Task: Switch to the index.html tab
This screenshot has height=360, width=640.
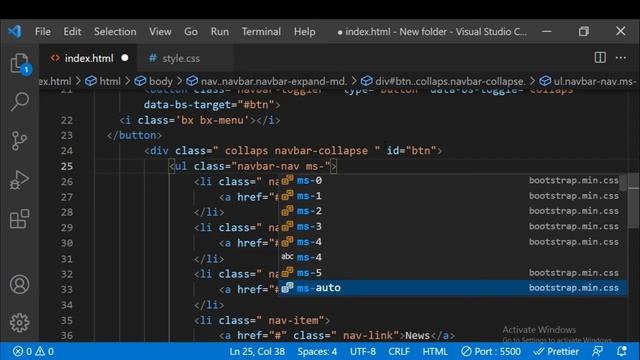Action: (89, 58)
